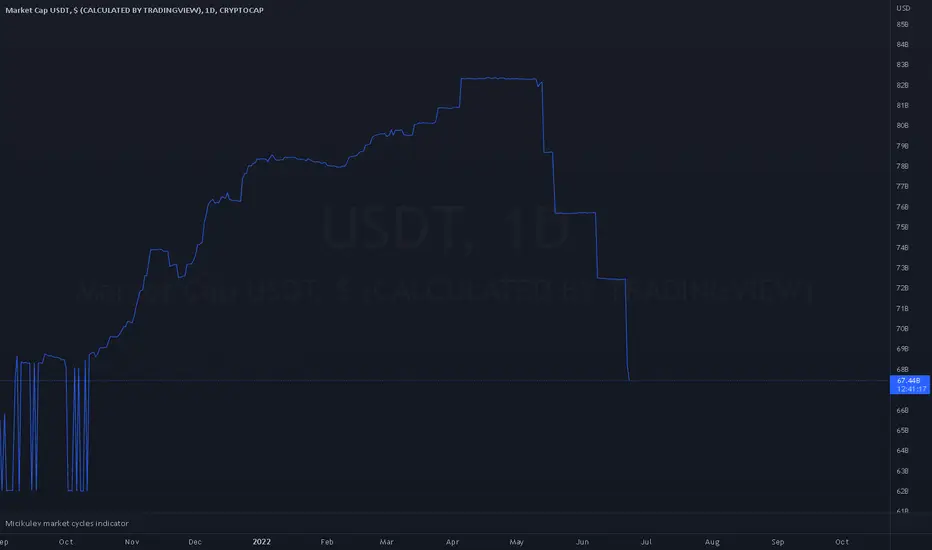The height and width of the screenshot is (550, 932).
Task: Click the 73B price axis label
Action: click(902, 268)
